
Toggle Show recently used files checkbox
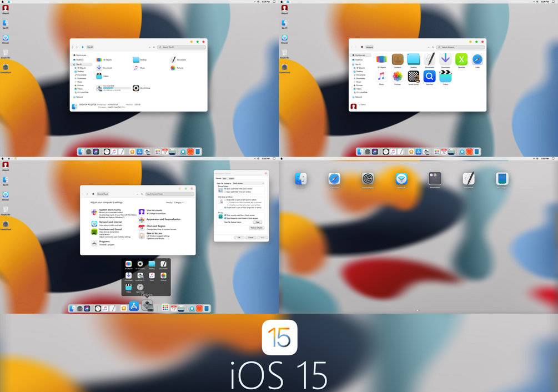225,215
